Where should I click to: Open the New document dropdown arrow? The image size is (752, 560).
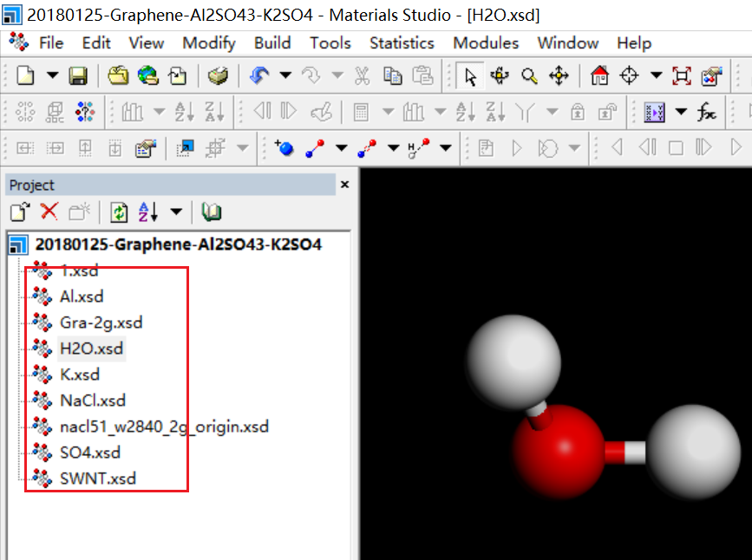pos(52,75)
